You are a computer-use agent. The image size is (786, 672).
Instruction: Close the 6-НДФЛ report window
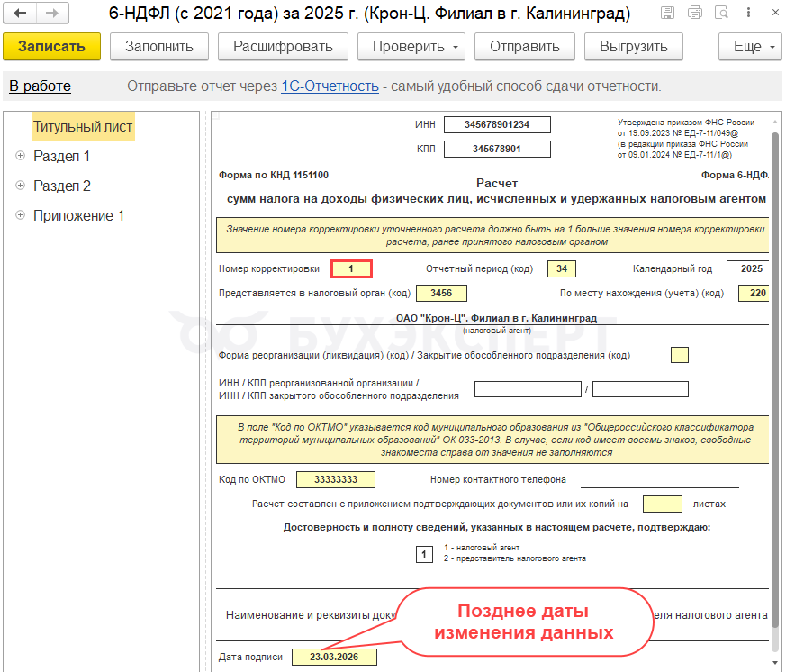[775, 13]
